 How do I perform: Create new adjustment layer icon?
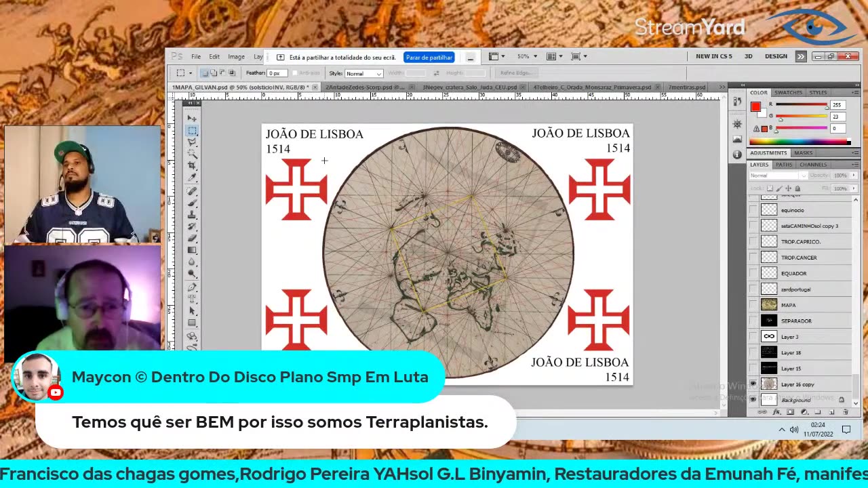click(804, 412)
